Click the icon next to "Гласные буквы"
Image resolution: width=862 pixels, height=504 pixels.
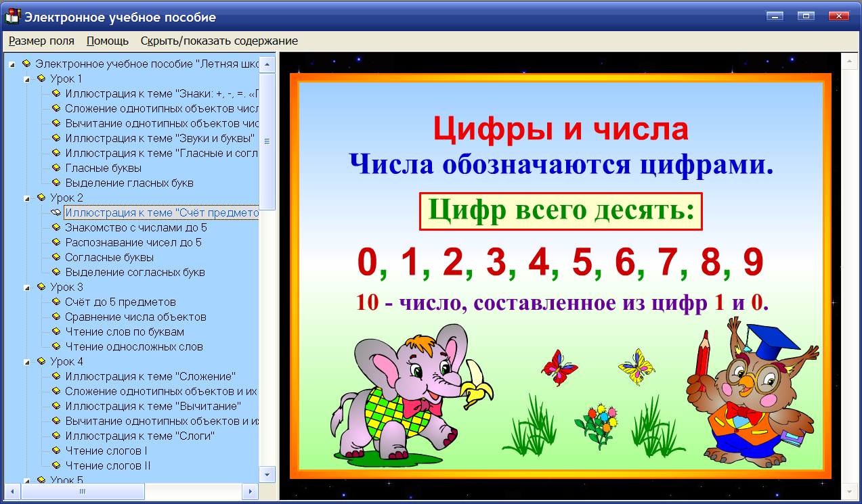point(56,167)
